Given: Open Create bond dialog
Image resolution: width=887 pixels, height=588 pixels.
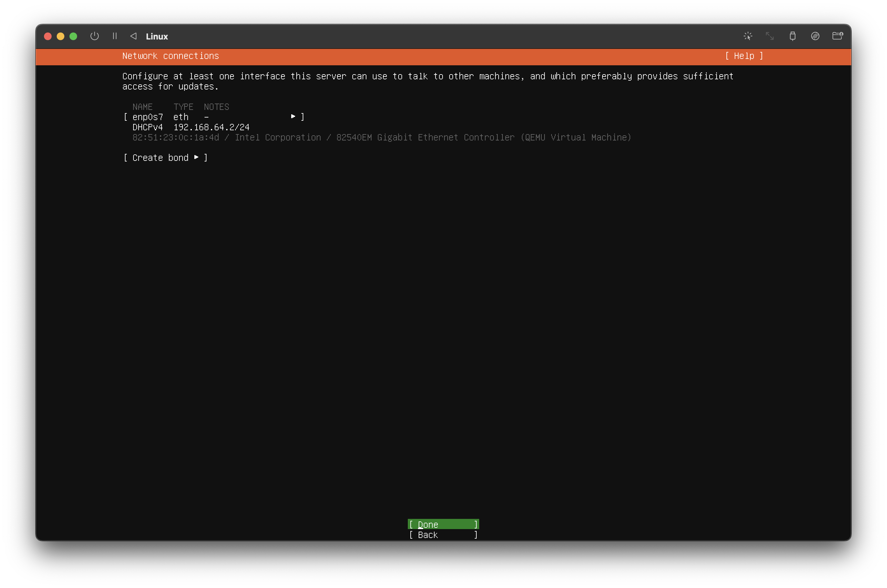Looking at the screenshot, I should (165, 158).
